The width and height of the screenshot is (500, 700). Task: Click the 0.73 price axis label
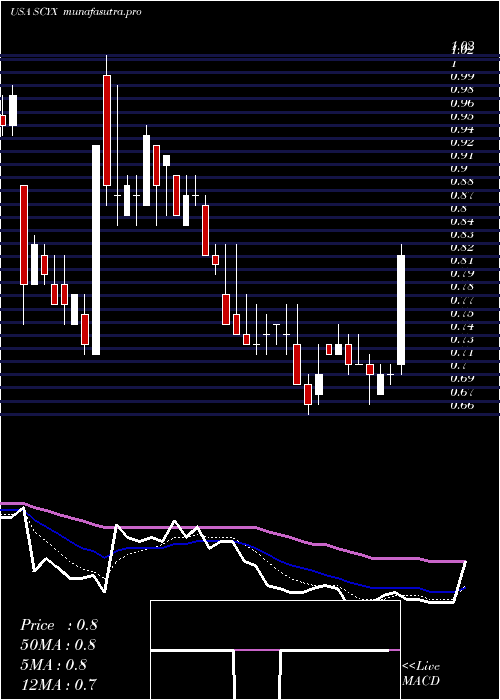point(462,339)
